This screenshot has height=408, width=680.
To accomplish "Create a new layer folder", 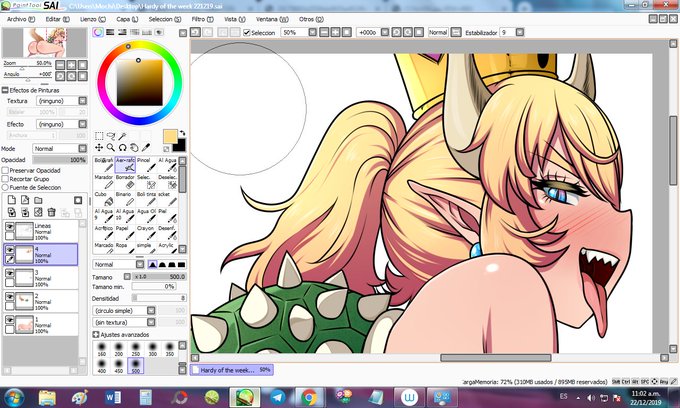I will [38, 200].
